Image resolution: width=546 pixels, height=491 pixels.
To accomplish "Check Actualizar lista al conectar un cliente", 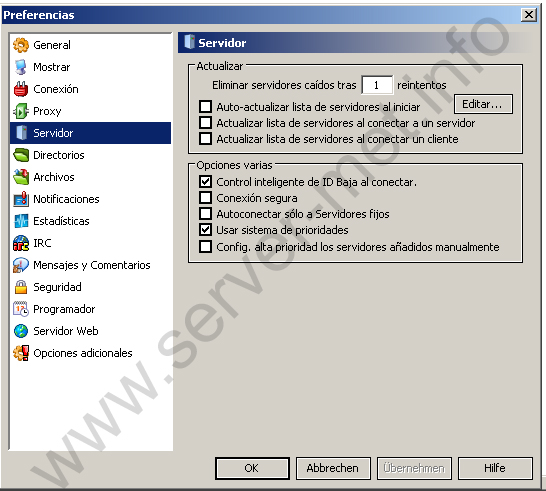I will coord(205,138).
